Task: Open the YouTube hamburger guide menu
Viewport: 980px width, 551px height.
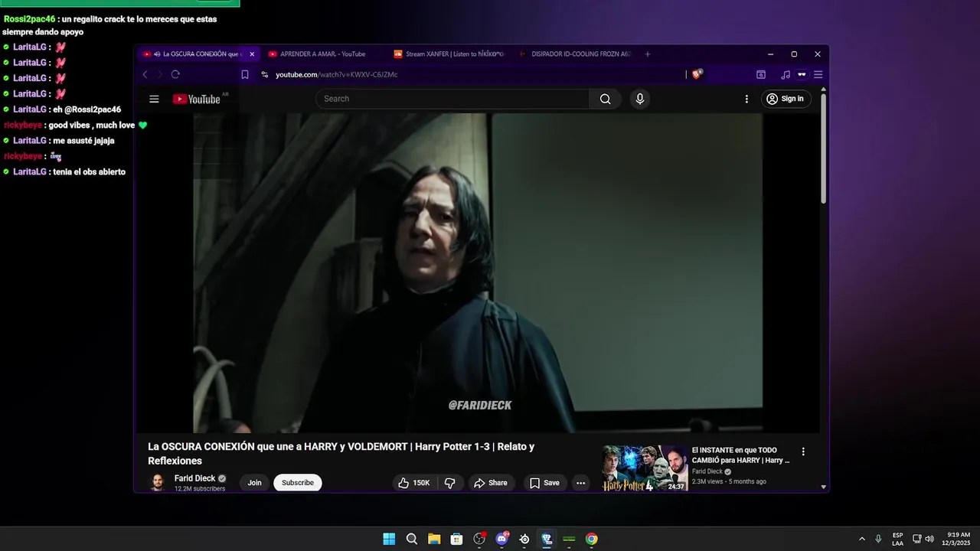Action: tap(154, 99)
